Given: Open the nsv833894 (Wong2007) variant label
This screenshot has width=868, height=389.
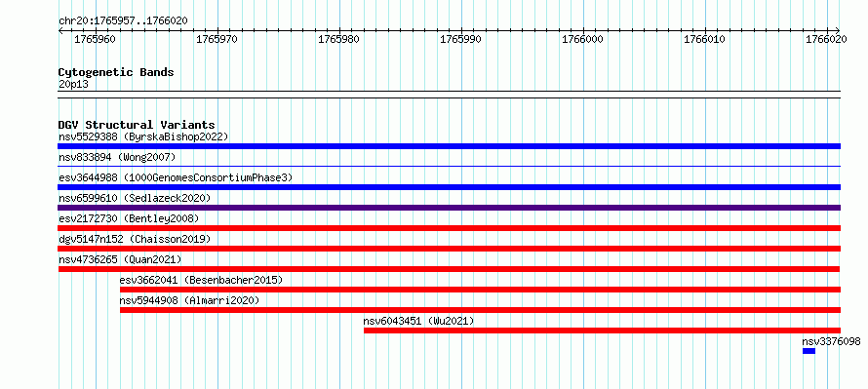Looking at the screenshot, I should click(x=117, y=157).
